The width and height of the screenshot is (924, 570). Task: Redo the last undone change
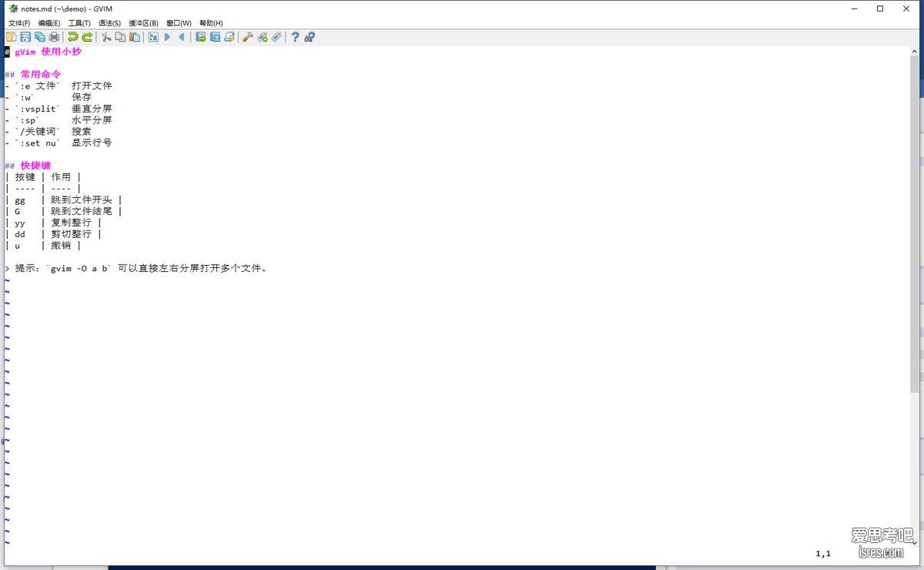(x=87, y=37)
